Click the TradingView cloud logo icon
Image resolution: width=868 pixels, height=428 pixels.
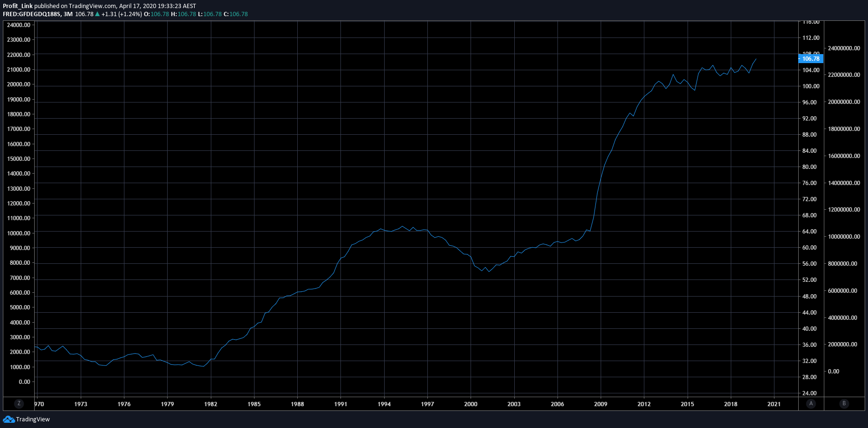click(9, 419)
